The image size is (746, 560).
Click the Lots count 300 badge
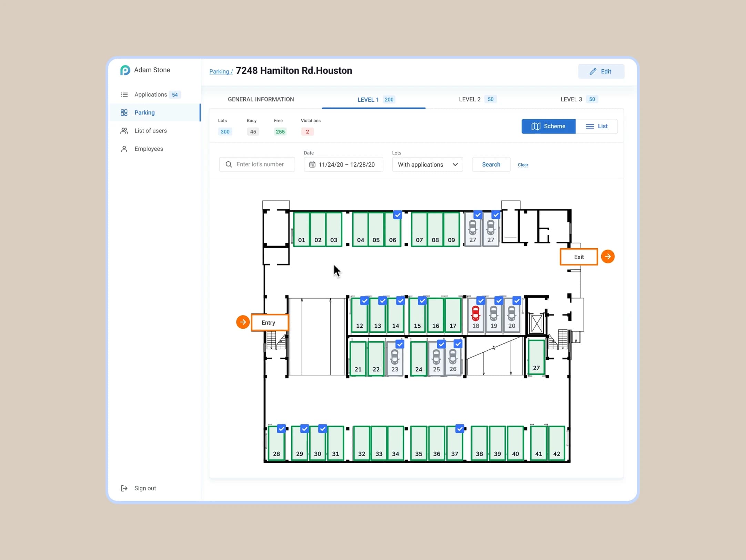[x=225, y=132]
